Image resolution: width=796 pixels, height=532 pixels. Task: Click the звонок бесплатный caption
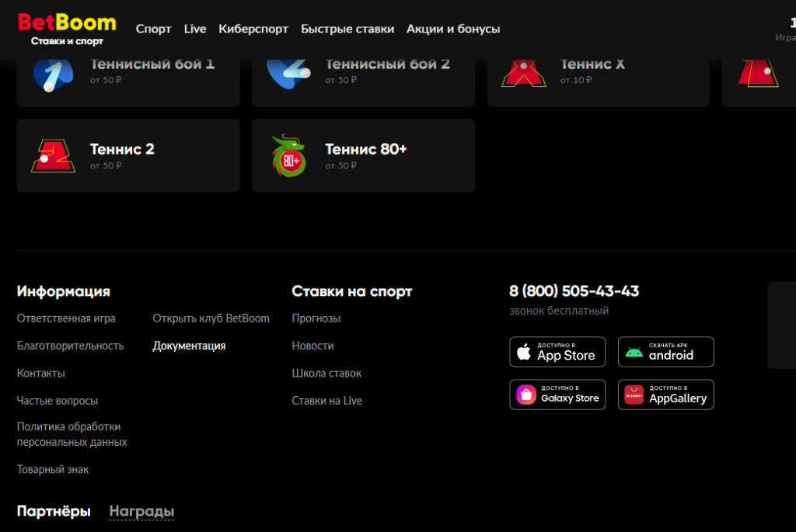558,311
